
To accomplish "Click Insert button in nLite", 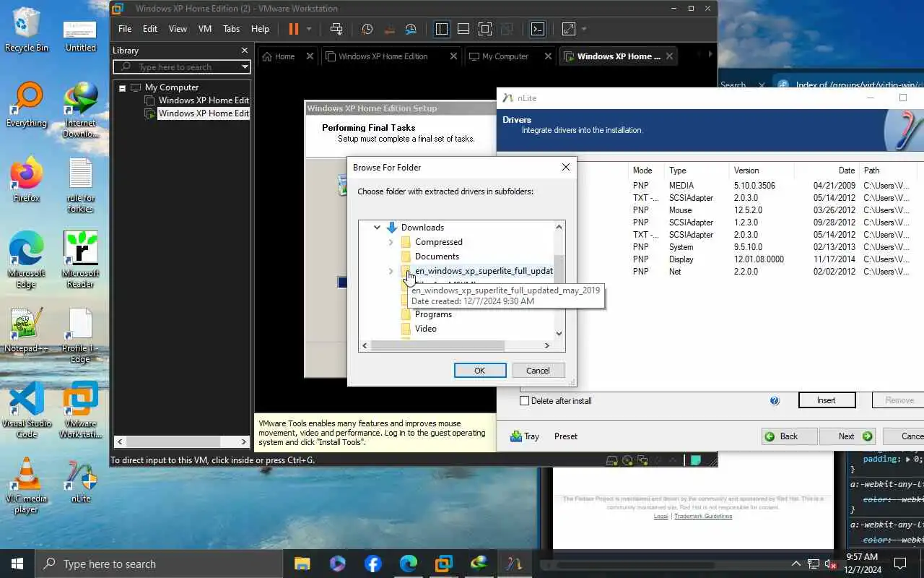I will (827, 400).
